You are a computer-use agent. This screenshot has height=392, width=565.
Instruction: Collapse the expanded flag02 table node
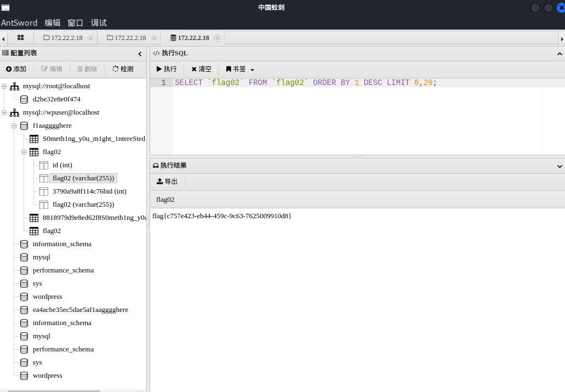coord(24,152)
